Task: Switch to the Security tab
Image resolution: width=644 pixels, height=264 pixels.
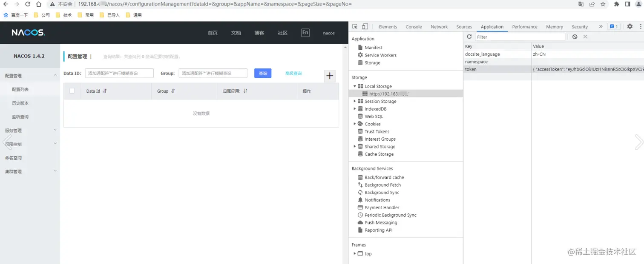Action: [x=580, y=27]
